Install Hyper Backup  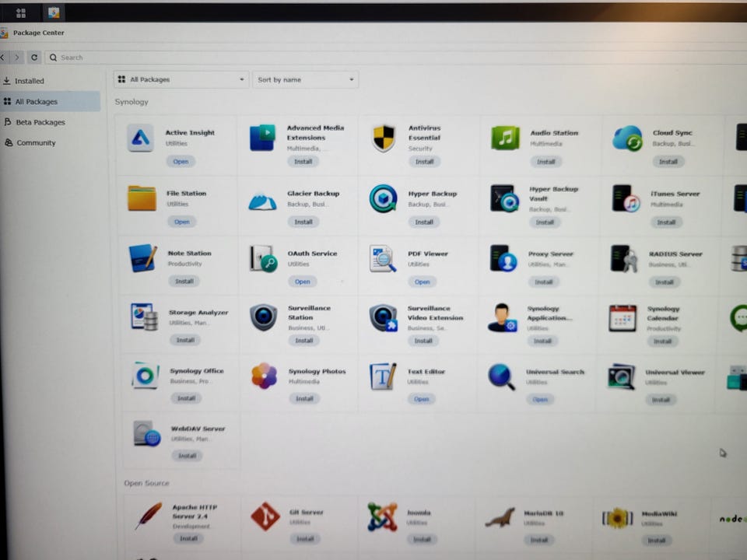tap(424, 222)
